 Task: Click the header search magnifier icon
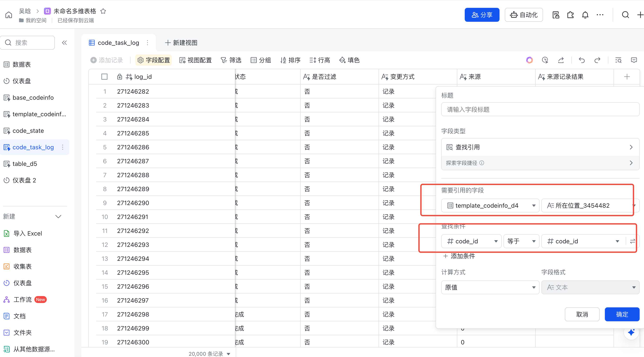pyautogui.click(x=626, y=15)
